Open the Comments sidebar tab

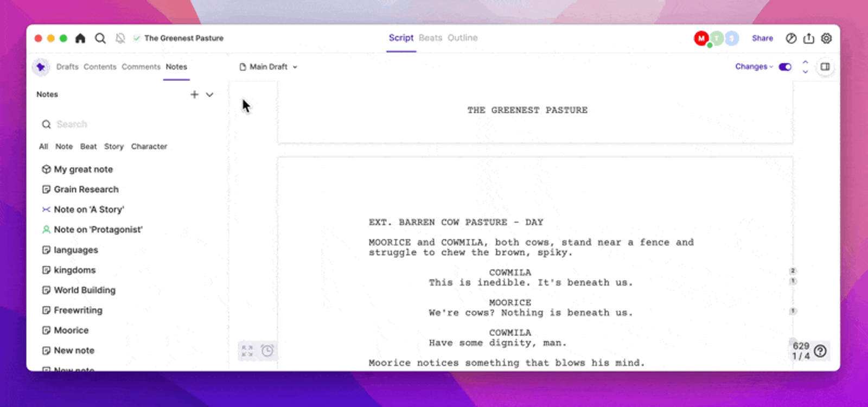[x=141, y=67]
